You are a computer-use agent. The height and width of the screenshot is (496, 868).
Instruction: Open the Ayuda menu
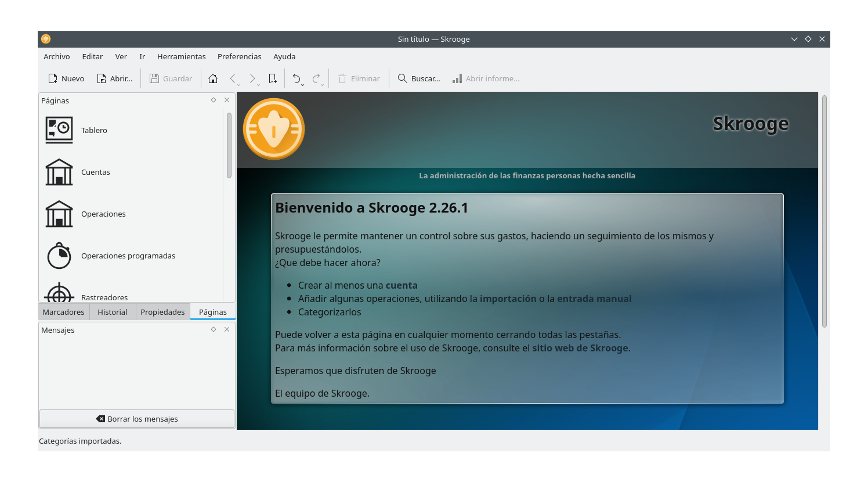284,56
